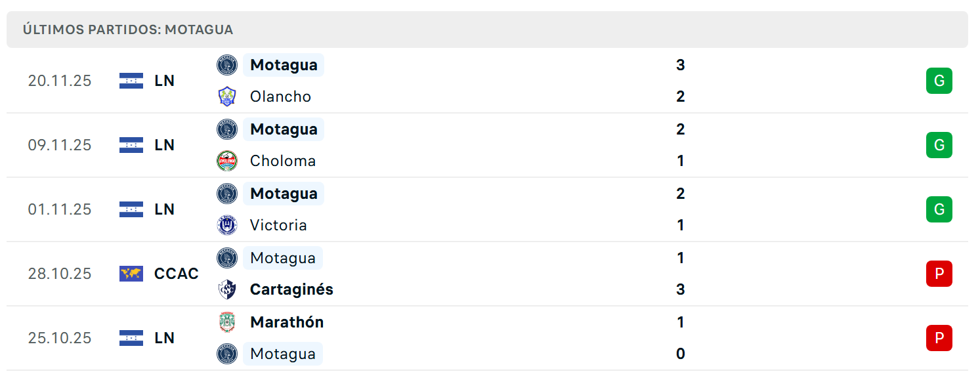Open the Cartaginés team name link

[291, 289]
